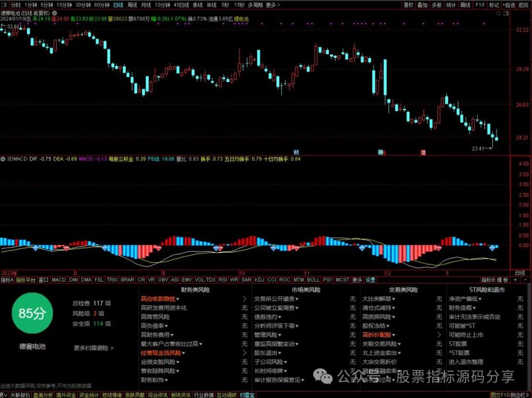Click 锂电池 sector label
Image resolution: width=532 pixels, height=398 pixels.
(241, 19)
